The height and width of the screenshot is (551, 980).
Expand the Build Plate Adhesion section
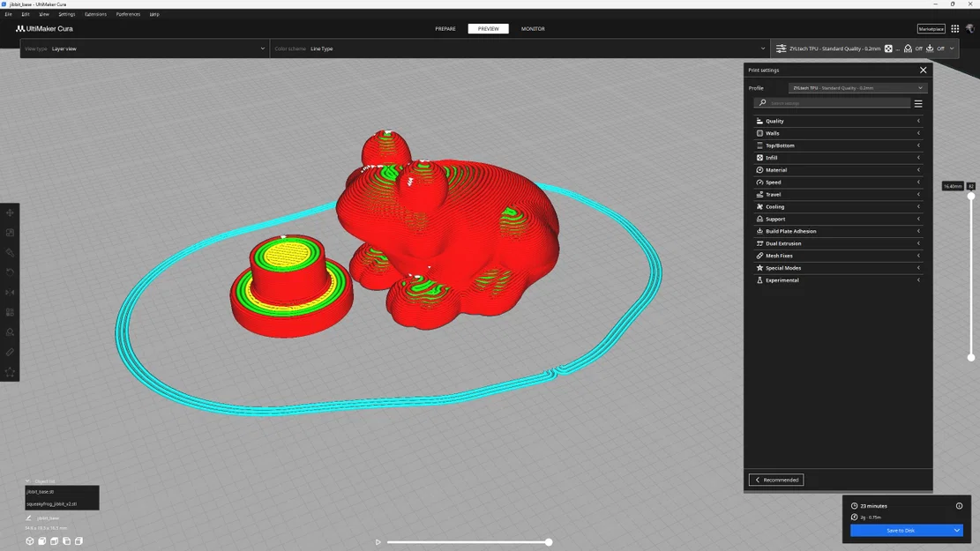pyautogui.click(x=837, y=231)
